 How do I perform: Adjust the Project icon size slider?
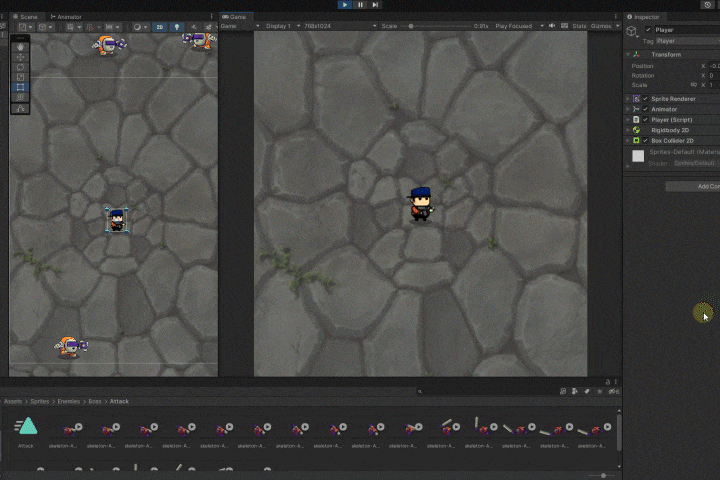pos(602,475)
